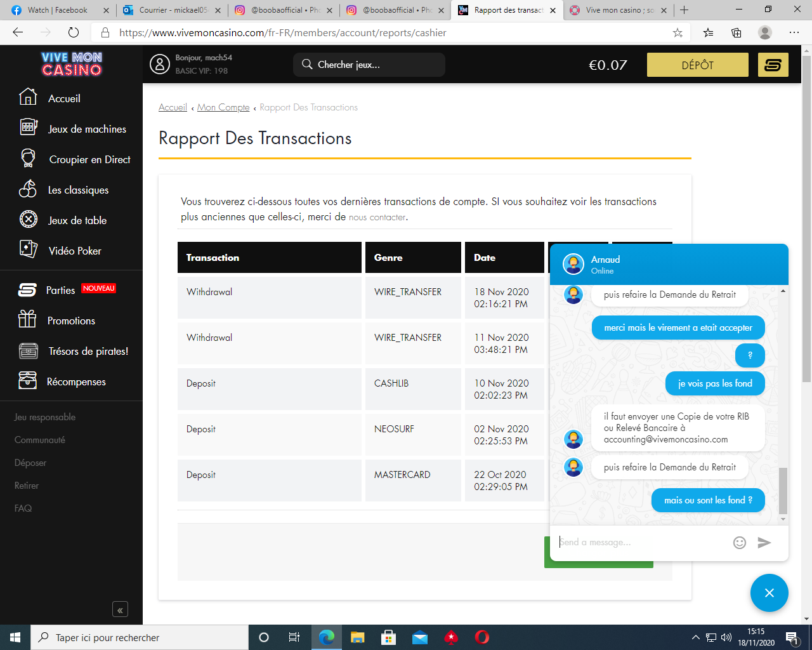Collapse the sidebar with double-chevron button

click(x=120, y=609)
